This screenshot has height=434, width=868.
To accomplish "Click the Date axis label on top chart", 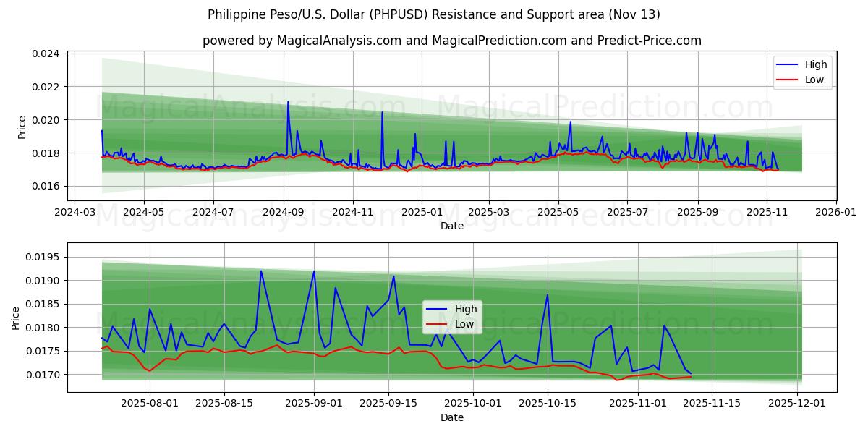I will (x=453, y=226).
